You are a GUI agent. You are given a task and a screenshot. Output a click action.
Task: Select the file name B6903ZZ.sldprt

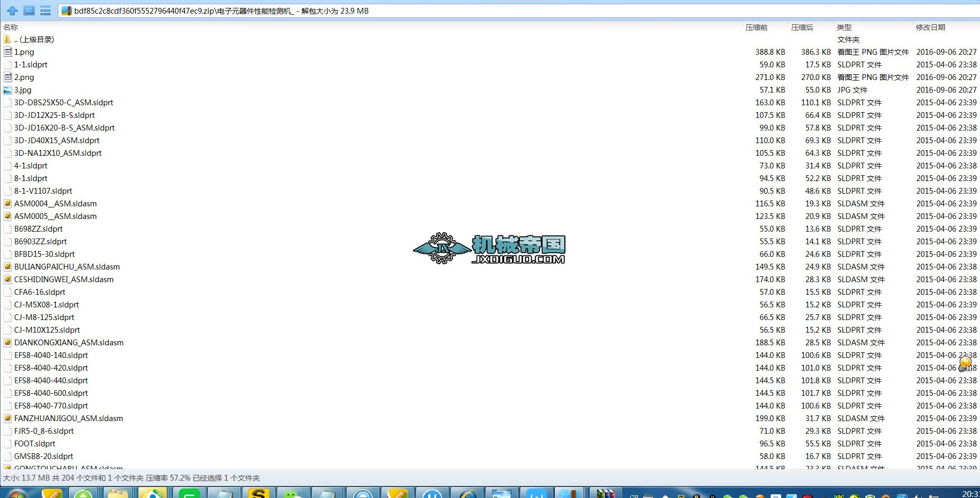point(41,242)
